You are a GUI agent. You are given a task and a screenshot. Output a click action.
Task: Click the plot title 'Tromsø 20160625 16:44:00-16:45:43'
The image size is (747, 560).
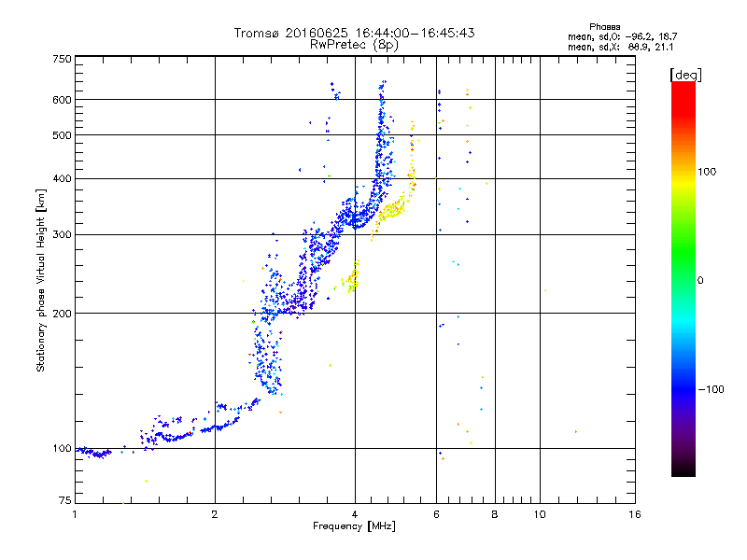pos(354,33)
